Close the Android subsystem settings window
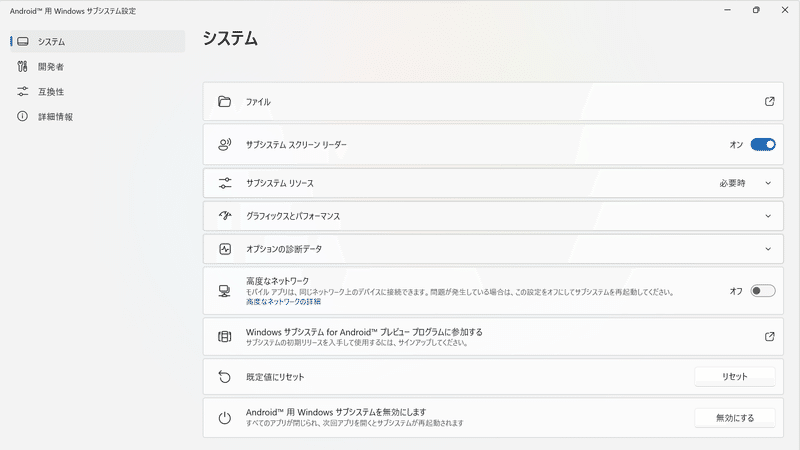This screenshot has height=450, width=800. pos(785,10)
